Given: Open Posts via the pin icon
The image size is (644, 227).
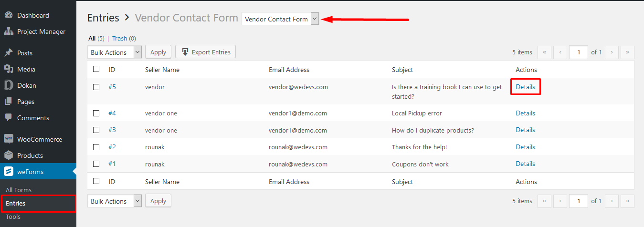Looking at the screenshot, I should tap(9, 53).
